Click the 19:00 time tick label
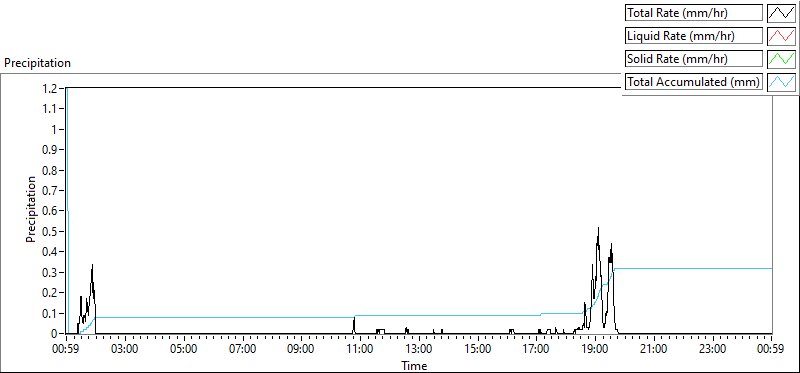The width and height of the screenshot is (800, 373). (x=595, y=349)
